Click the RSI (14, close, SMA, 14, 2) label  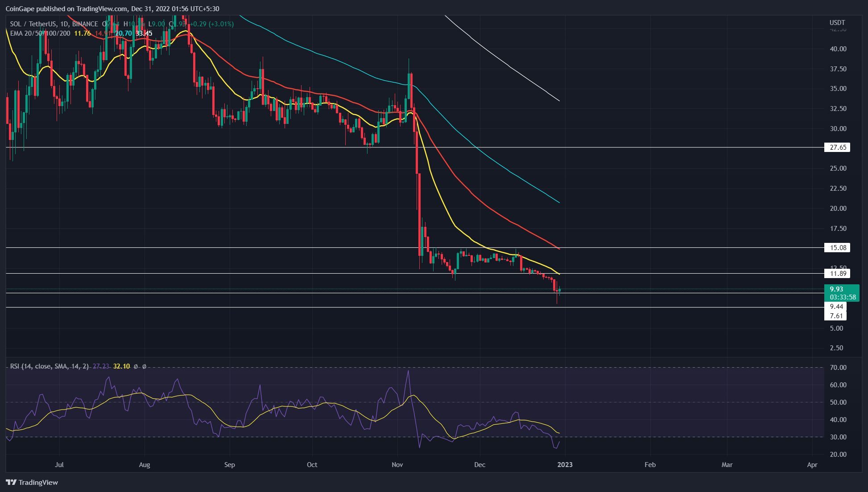click(50, 366)
